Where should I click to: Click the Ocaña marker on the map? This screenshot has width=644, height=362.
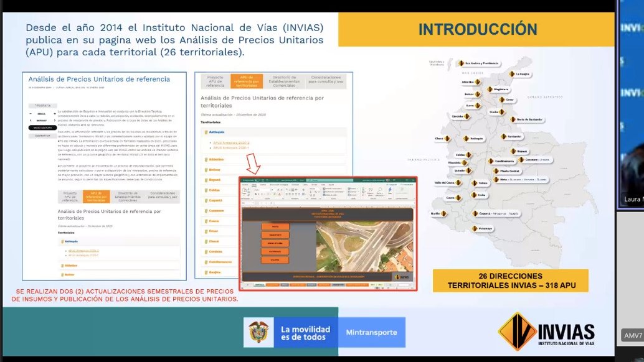[501, 111]
